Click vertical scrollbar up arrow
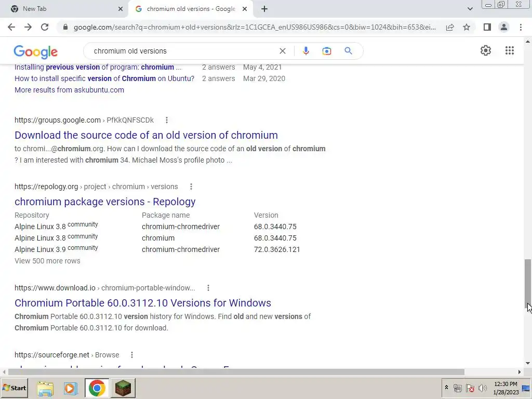Viewport: 532px width, 399px height. [x=528, y=42]
